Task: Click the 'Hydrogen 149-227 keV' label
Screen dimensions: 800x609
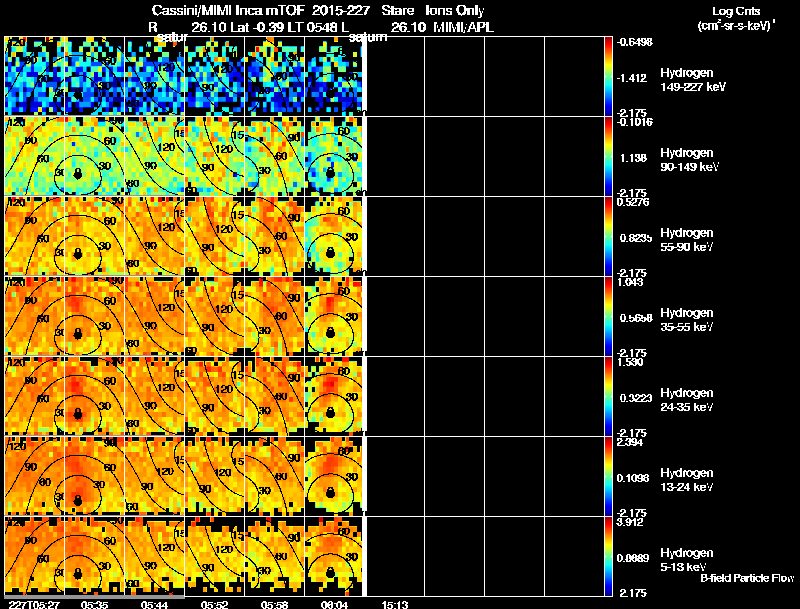Action: (x=693, y=80)
